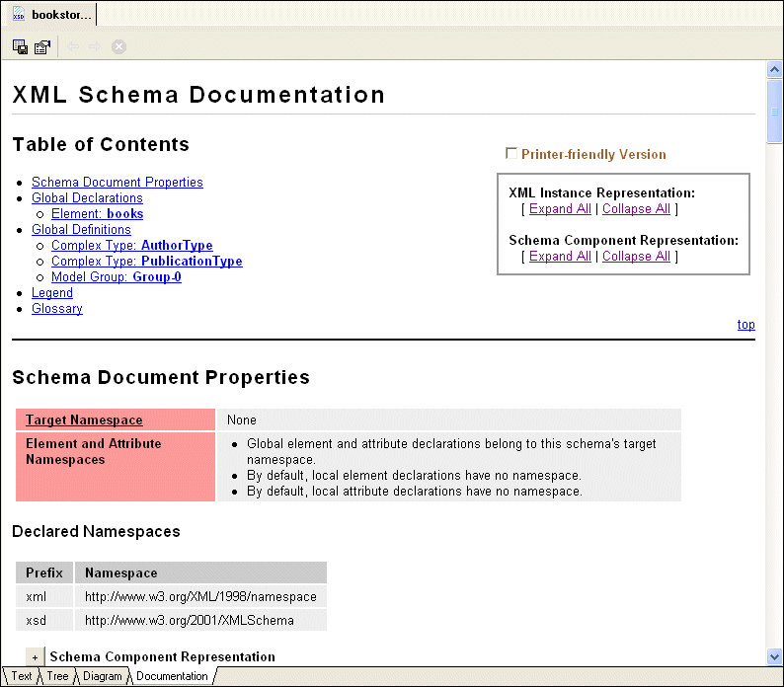Switch to the Text tab
The image size is (784, 687).
(22, 676)
